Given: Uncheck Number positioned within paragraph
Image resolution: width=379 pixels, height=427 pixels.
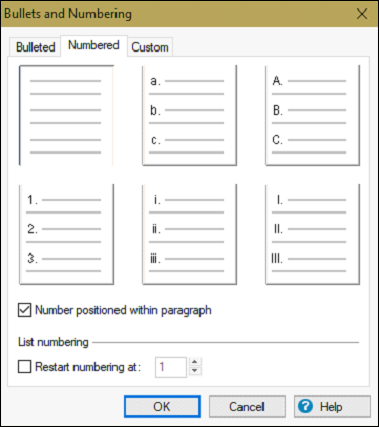Looking at the screenshot, I should click(25, 310).
